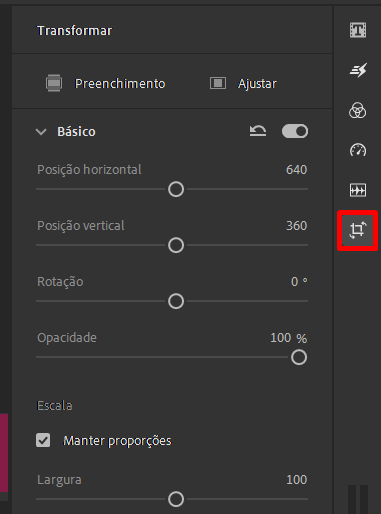Click the Posição vertical slider handle
The width and height of the screenshot is (381, 514).
point(176,245)
